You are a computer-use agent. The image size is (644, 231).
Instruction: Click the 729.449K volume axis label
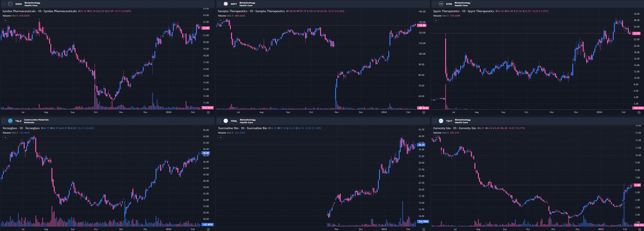(x=638, y=108)
